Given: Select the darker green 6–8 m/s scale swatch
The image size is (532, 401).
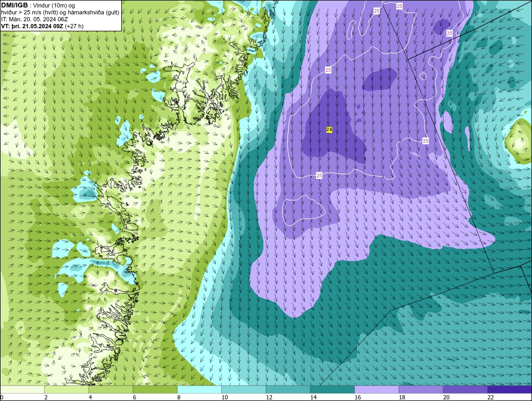Looking at the screenshot, I should tap(155, 389).
